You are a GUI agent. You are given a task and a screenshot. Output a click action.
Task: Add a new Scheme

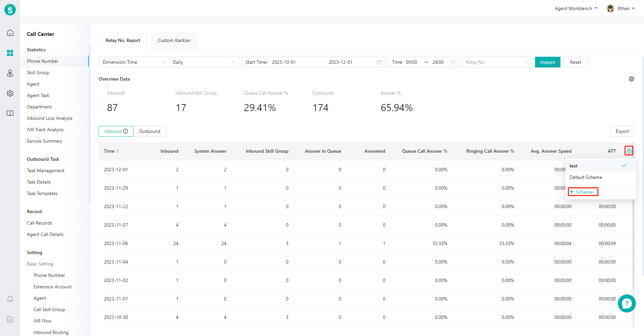click(583, 192)
